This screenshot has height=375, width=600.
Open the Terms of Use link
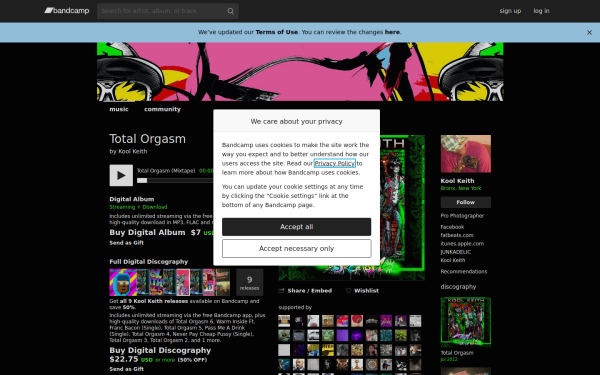tap(276, 32)
